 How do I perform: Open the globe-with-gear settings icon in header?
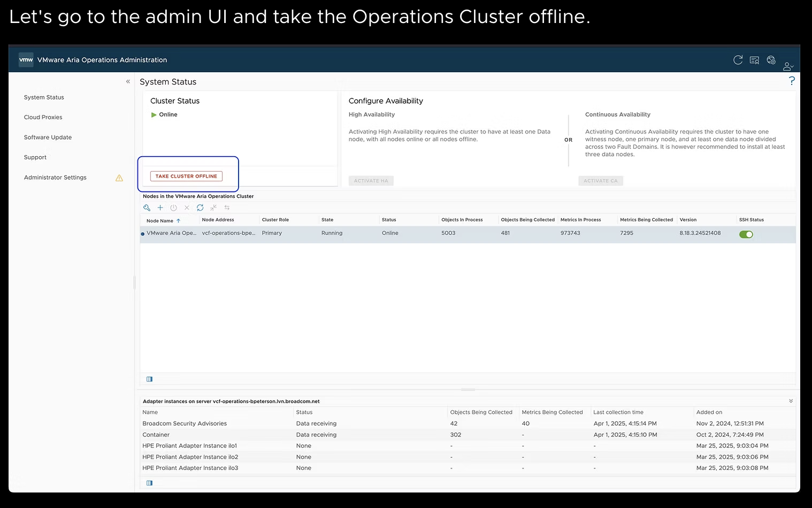click(771, 60)
